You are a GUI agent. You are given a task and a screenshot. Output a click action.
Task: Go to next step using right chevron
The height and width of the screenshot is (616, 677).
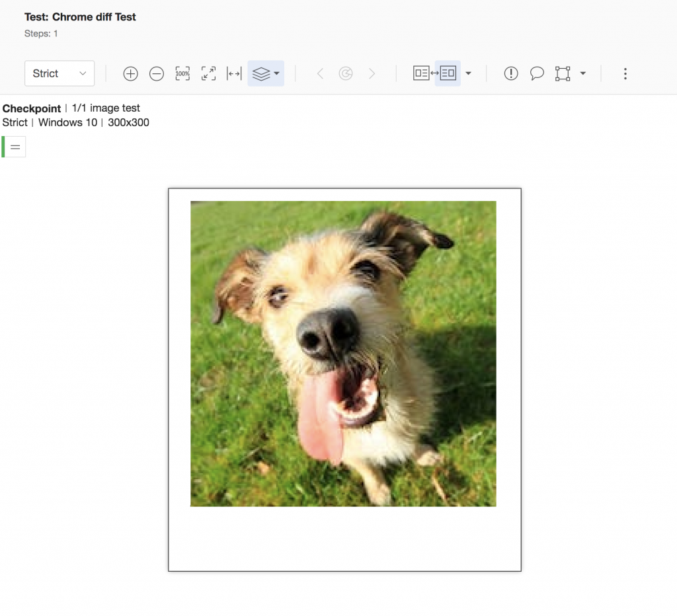click(372, 73)
